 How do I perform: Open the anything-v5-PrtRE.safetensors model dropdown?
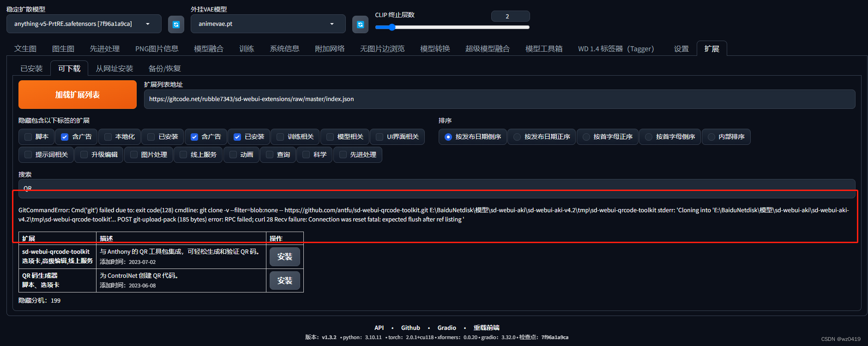click(x=84, y=24)
